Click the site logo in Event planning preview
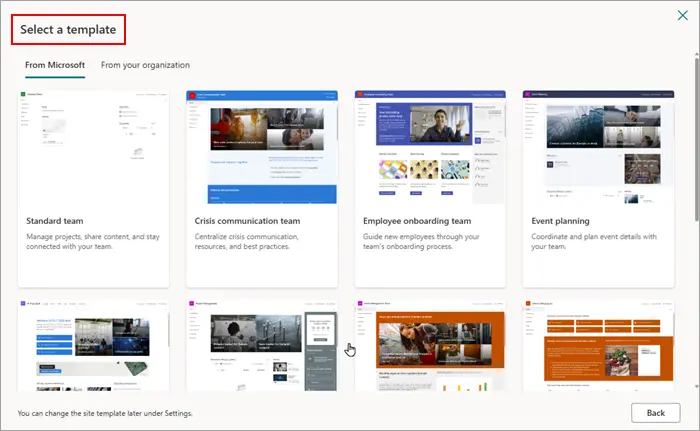700x431 pixels. coord(529,95)
